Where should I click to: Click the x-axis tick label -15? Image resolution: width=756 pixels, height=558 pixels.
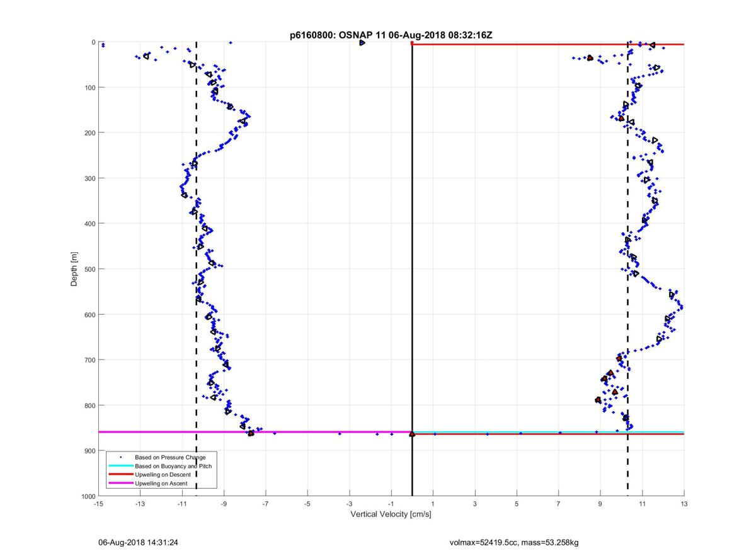pyautogui.click(x=98, y=504)
